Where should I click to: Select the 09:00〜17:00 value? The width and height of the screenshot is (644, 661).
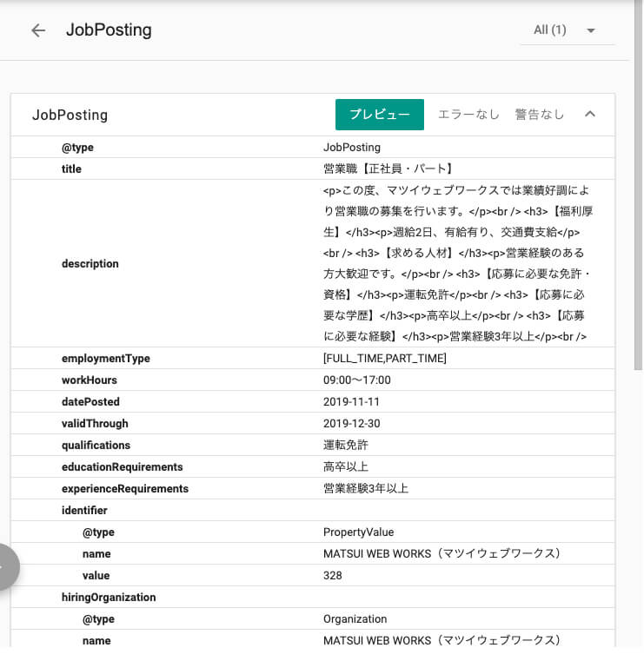point(357,380)
